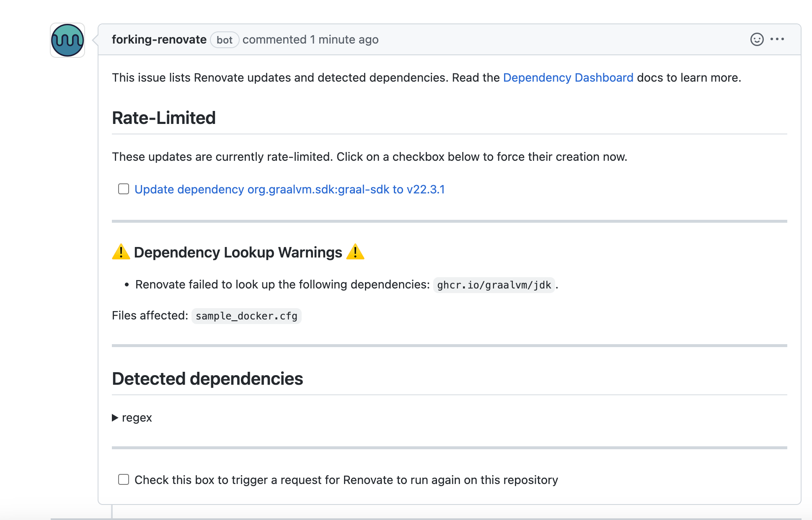Check the box to trigger Renovate to run again
The height and width of the screenshot is (520, 812).
(x=124, y=479)
